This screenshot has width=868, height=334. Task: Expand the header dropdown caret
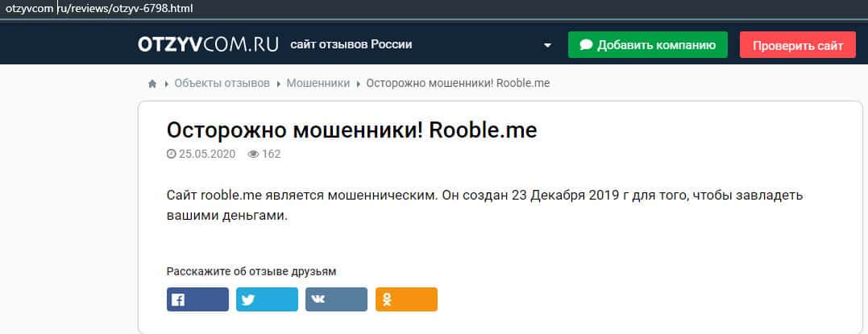(548, 45)
